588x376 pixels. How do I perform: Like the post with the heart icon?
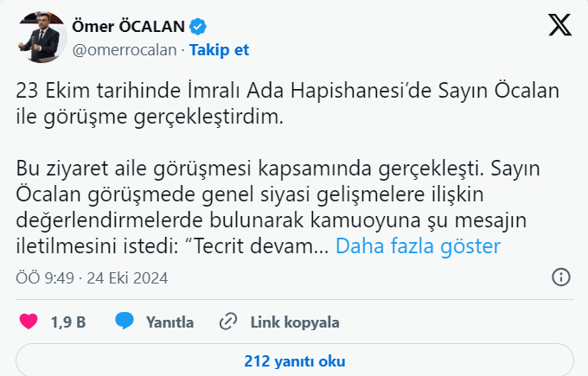[29, 322]
